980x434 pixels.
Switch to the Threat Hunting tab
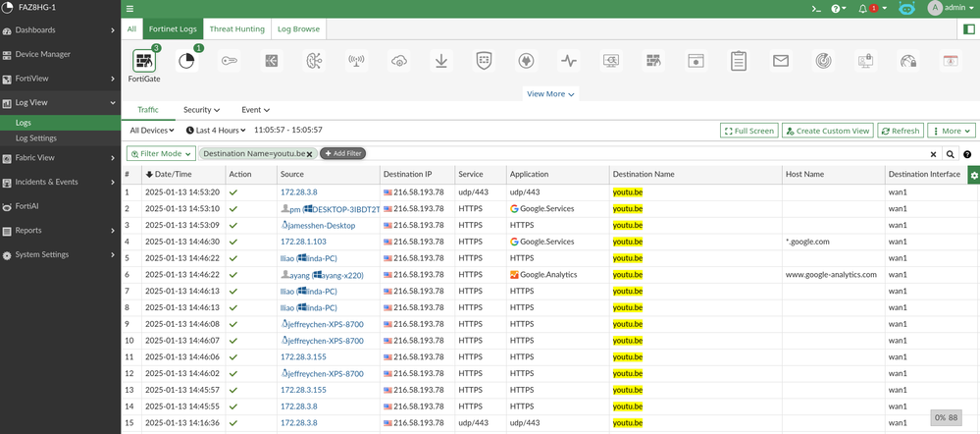[236, 29]
